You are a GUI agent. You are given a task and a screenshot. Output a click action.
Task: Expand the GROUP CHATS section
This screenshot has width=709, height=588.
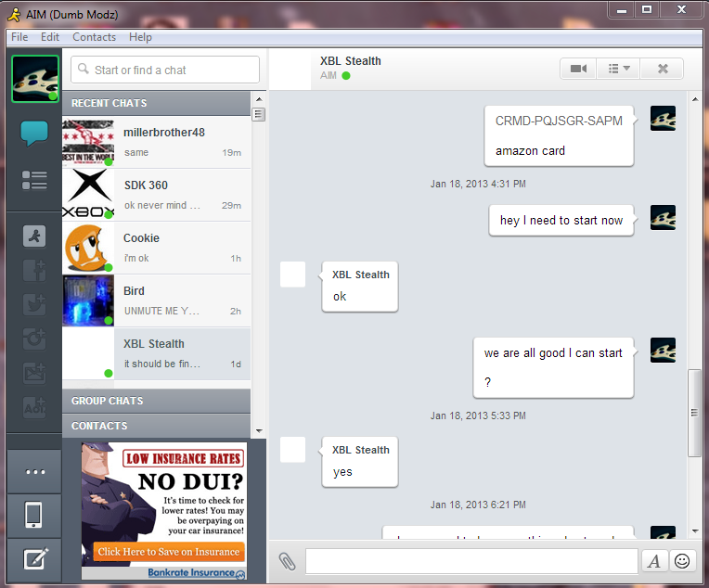point(156,401)
